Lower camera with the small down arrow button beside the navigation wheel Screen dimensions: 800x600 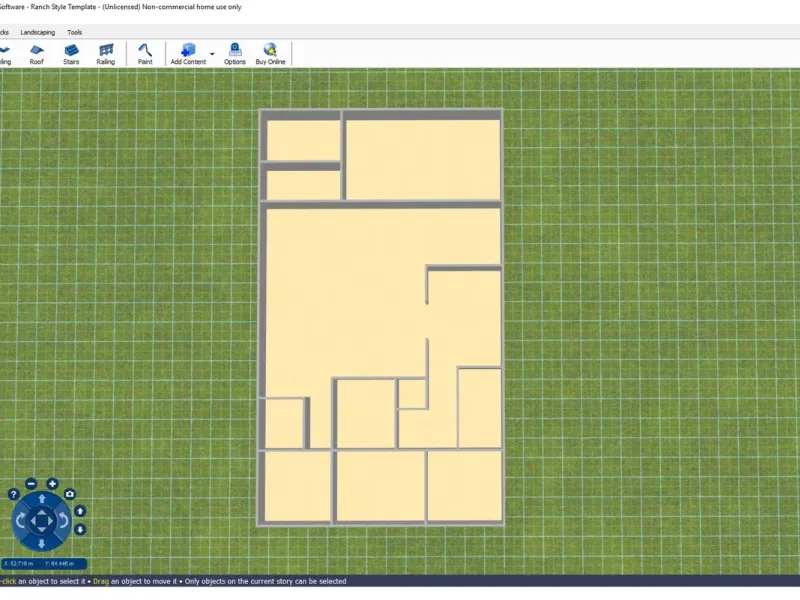[x=80, y=530]
